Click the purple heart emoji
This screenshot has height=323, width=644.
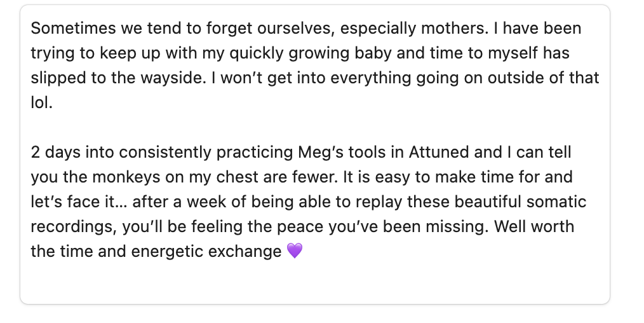(x=295, y=252)
